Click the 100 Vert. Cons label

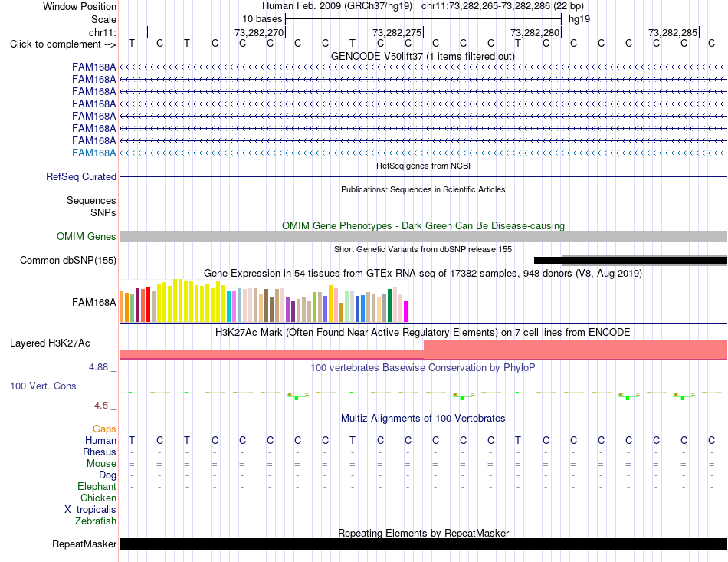(43, 386)
